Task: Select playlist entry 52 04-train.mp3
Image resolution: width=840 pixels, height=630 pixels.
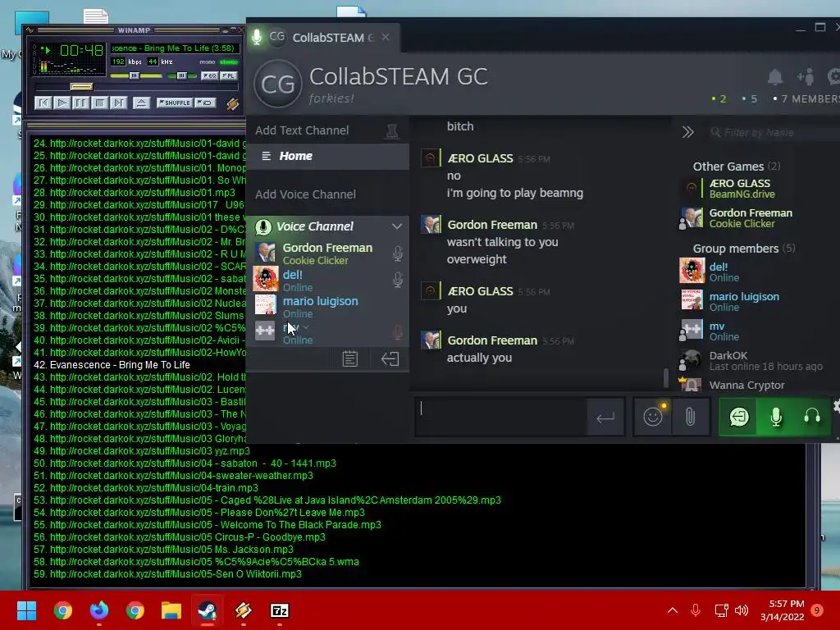Action: (x=146, y=488)
